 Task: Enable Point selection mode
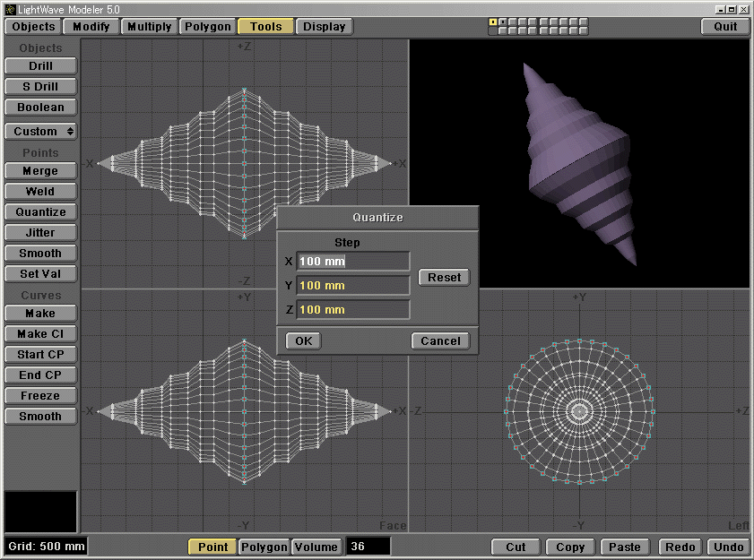(x=212, y=547)
